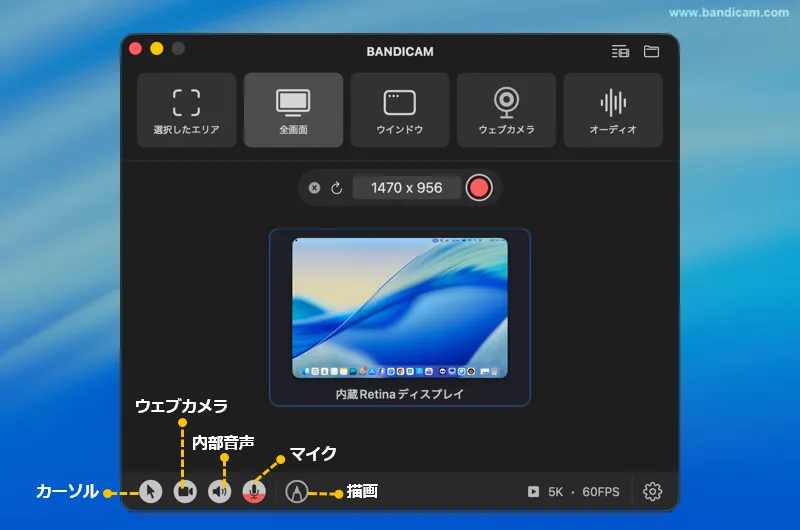Open the ウェブカメラ recording mode

[506, 110]
